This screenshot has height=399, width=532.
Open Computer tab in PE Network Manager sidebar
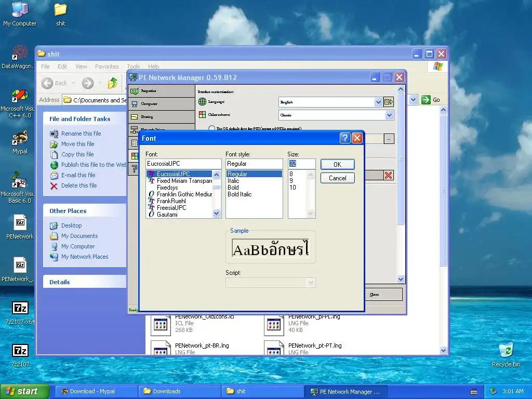[x=162, y=104]
